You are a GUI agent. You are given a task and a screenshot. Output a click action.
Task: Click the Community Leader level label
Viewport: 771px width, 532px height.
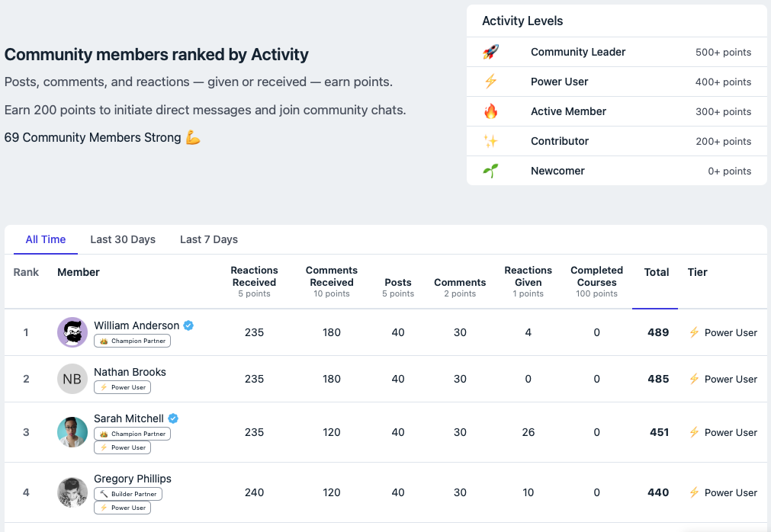coord(578,52)
